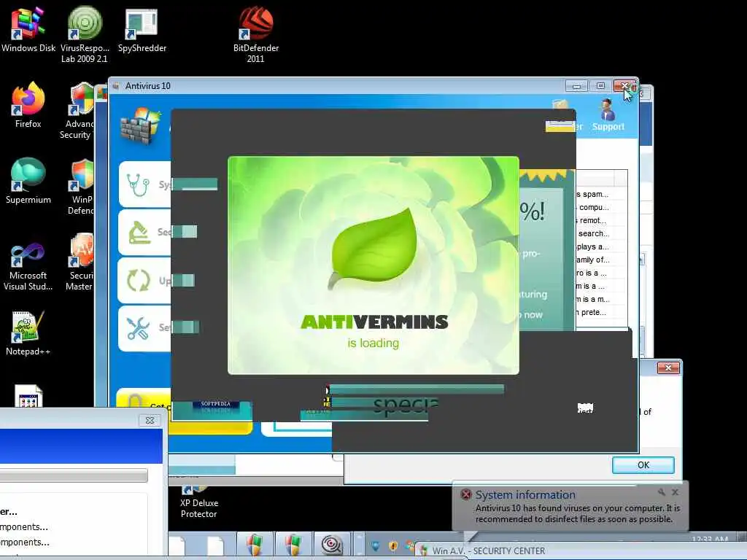Click the brick wall Antivirus 10 logo
Screen dimensions: 747x560
(140, 125)
